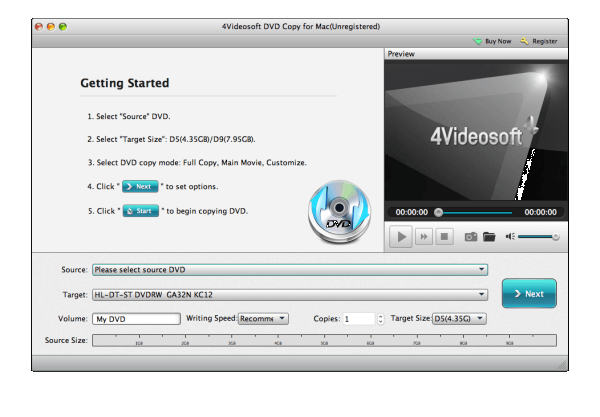Stop the preview playback
This screenshot has height=417, width=600.
[444, 237]
